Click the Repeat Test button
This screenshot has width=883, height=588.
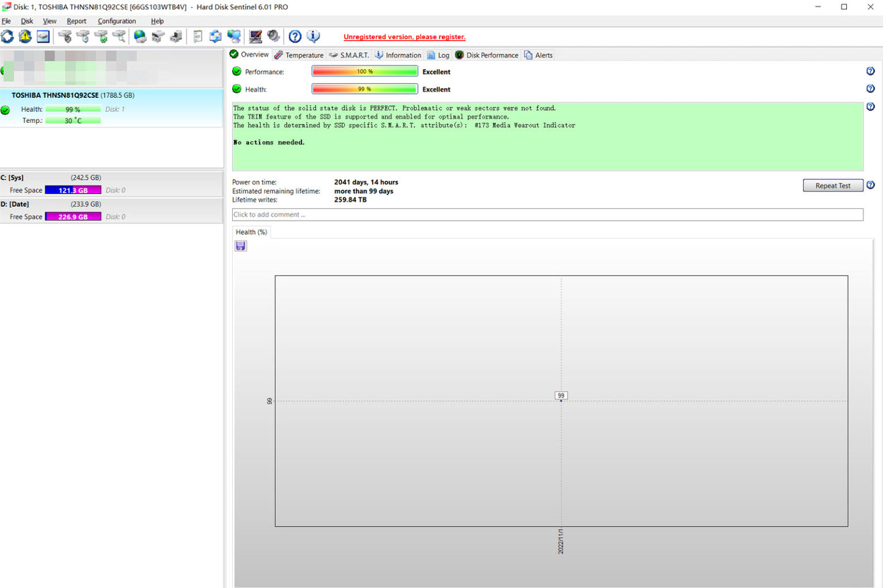tap(833, 186)
